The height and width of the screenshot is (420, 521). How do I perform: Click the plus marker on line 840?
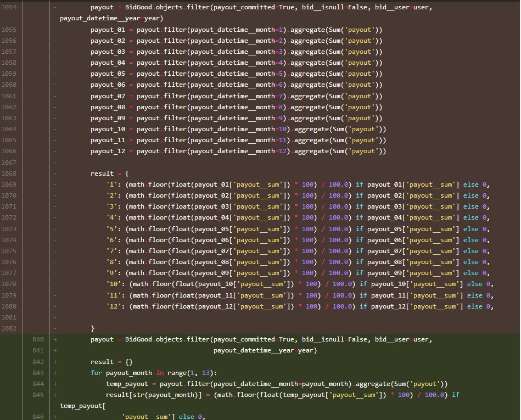pos(55,339)
